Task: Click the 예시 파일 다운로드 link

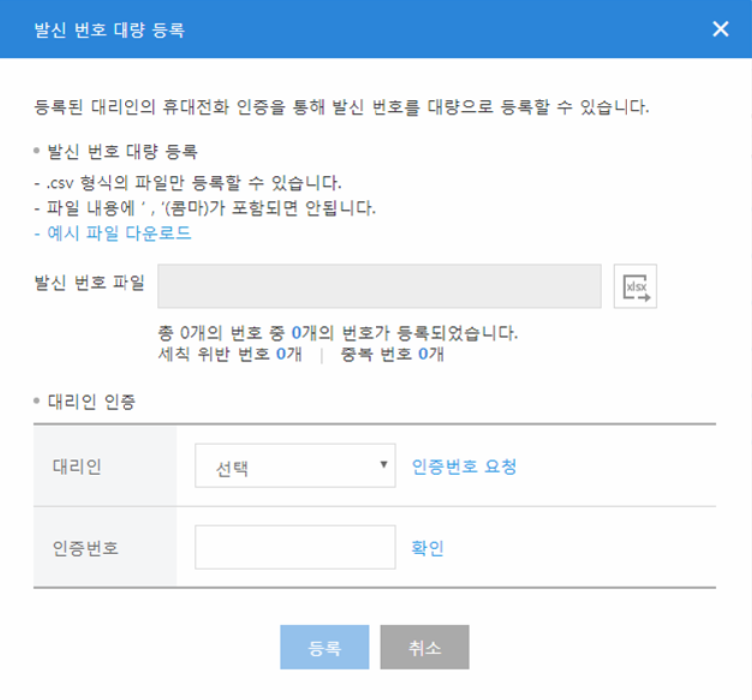Action: pyautogui.click(x=112, y=233)
